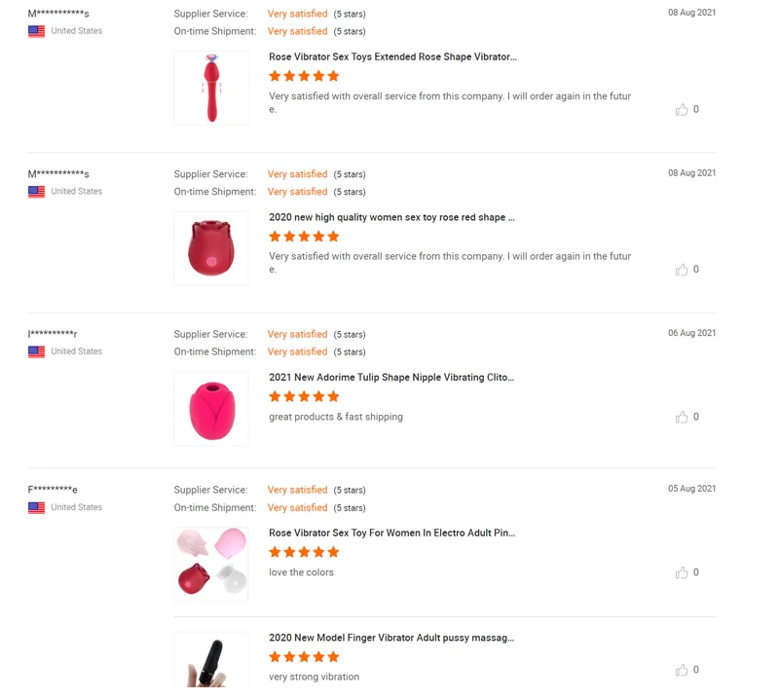This screenshot has height=700, width=779.
Task: Like the "2020 new high quality" product review
Action: click(682, 270)
